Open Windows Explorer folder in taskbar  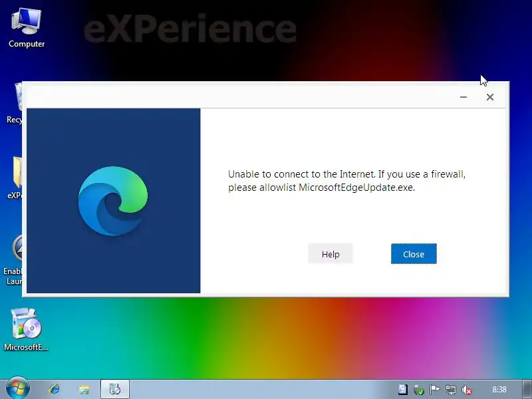coord(84,389)
